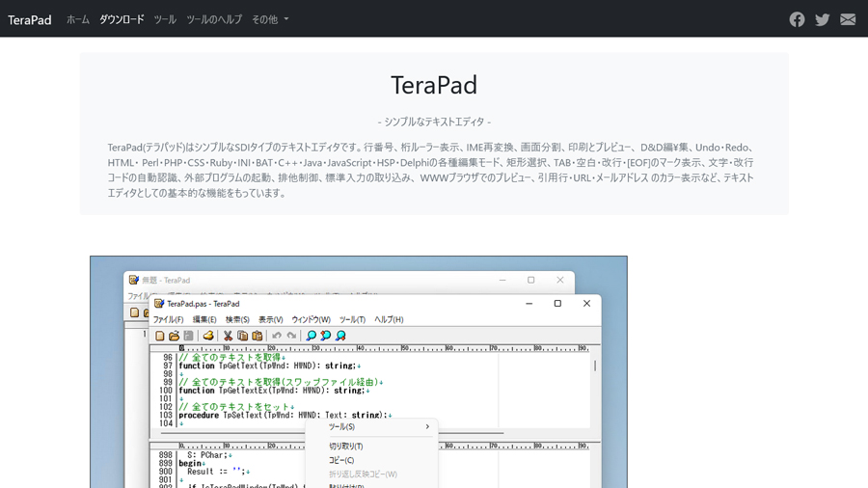Click the Twitter bird icon
This screenshot has width=868, height=488.
point(822,19)
